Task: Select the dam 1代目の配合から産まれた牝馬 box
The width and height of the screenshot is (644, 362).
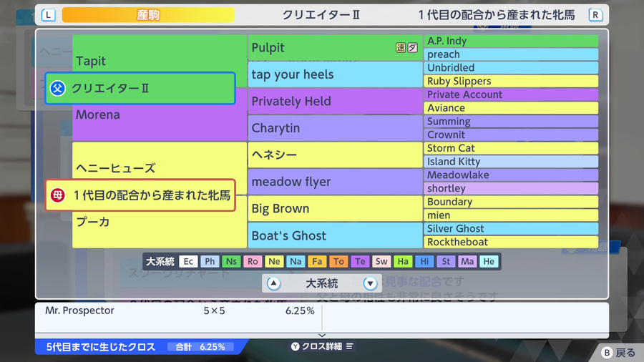Action: [140, 195]
